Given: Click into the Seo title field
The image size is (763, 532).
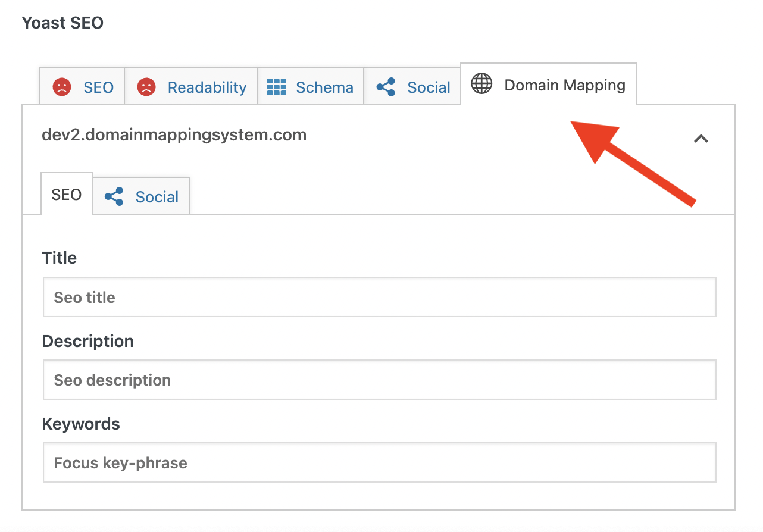Looking at the screenshot, I should click(x=379, y=297).
